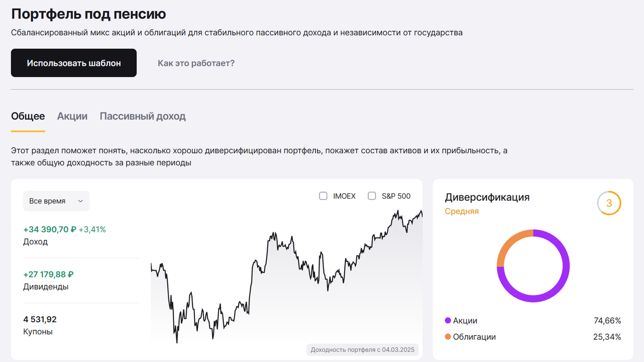
Task: Select the Общее tab
Action: coord(28,116)
